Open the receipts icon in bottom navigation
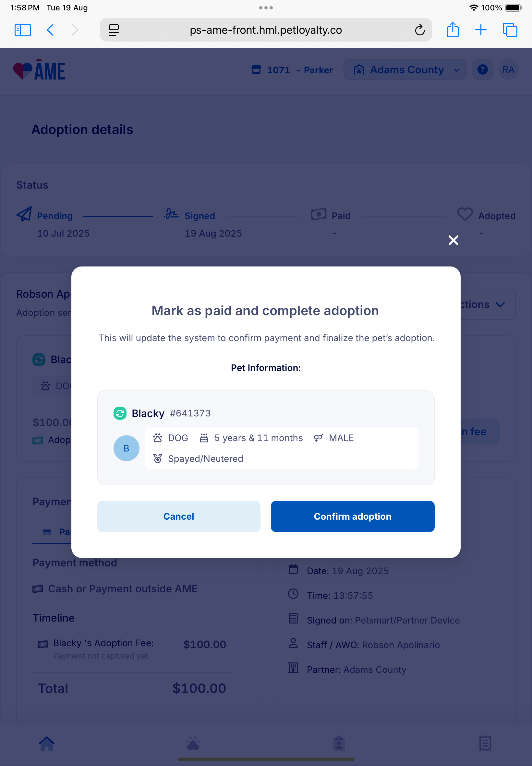532x766 pixels. coord(485,743)
